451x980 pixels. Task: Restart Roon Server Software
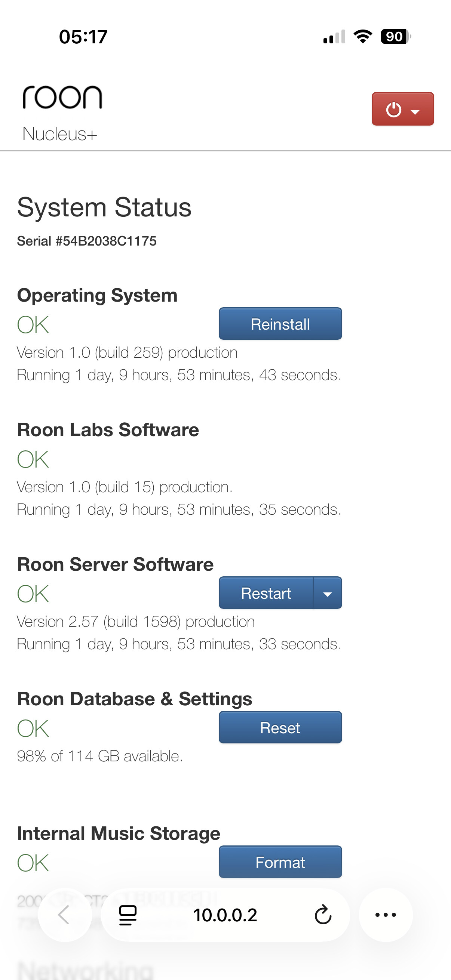tap(266, 593)
